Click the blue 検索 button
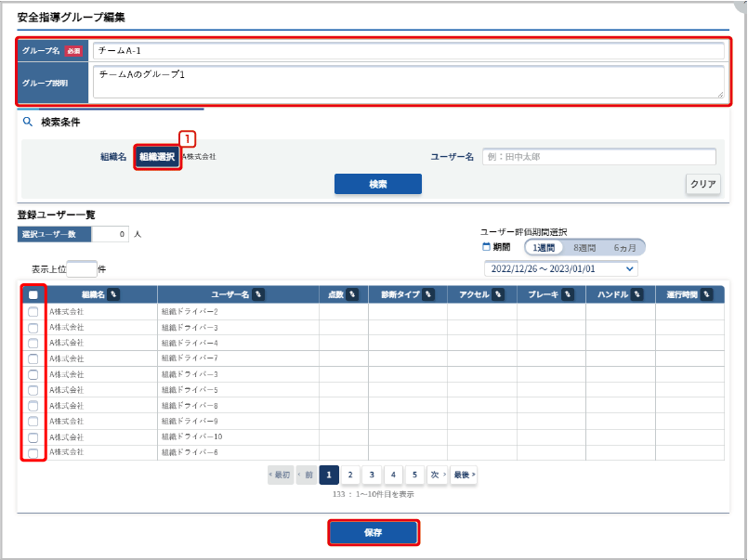This screenshot has width=748, height=560. [377, 184]
